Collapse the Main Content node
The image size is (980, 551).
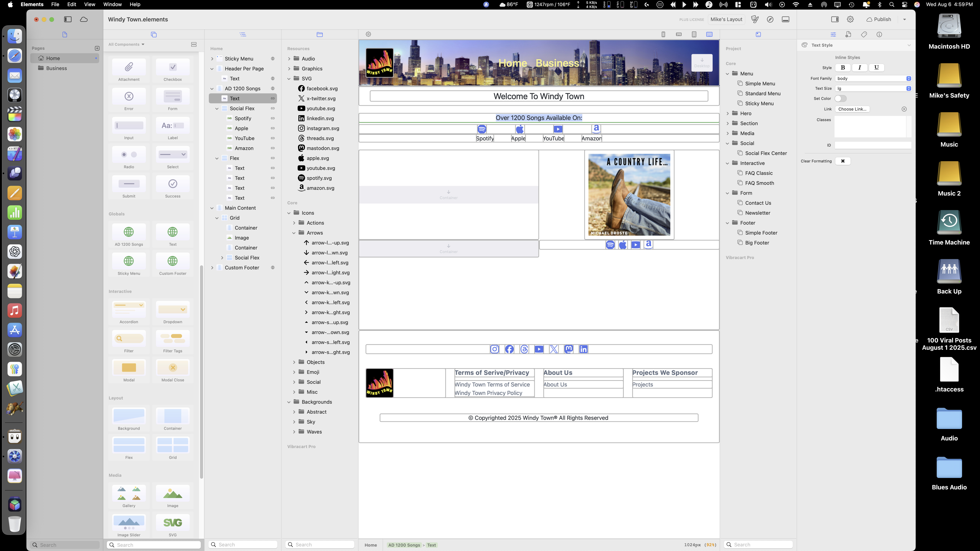tap(212, 208)
